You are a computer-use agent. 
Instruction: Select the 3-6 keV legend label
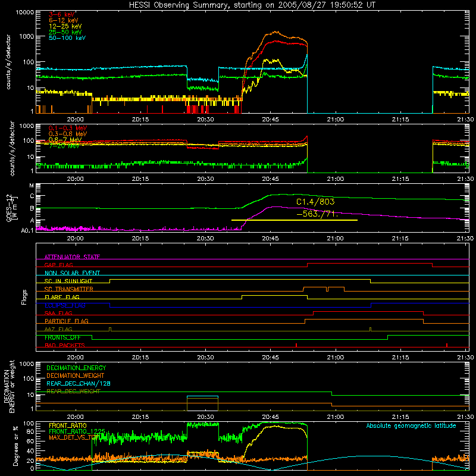click(62, 14)
